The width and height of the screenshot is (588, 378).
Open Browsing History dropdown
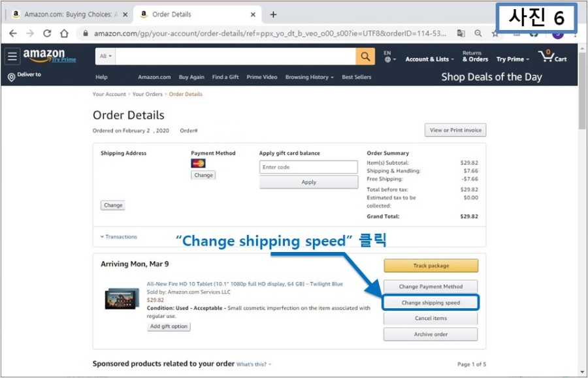310,77
